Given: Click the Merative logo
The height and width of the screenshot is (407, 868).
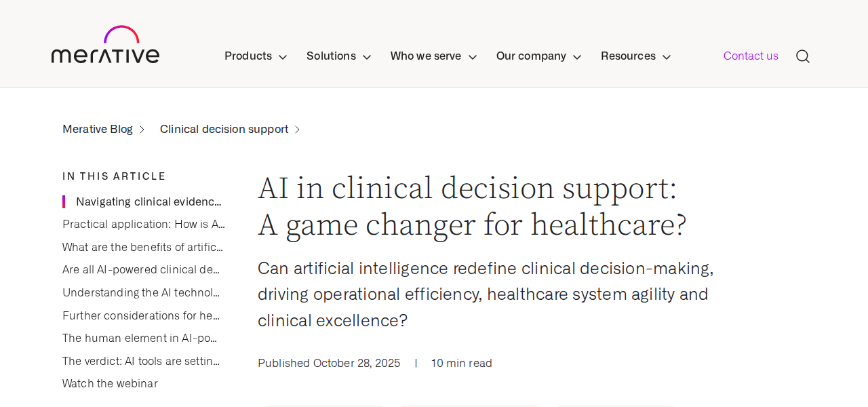Looking at the screenshot, I should [105, 45].
